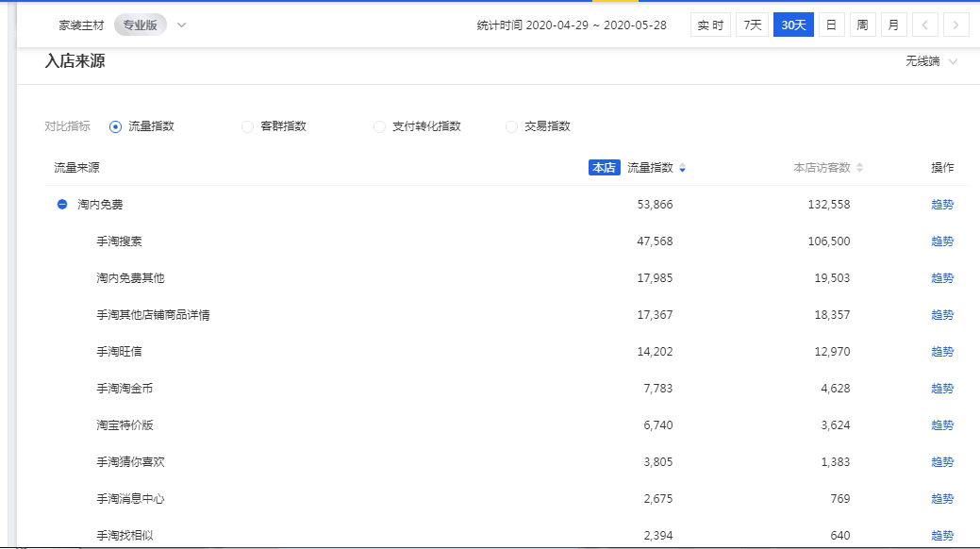This screenshot has width=980, height=549.
Task: Expand the 家装主材 category dropdown chevron
Action: (181, 25)
